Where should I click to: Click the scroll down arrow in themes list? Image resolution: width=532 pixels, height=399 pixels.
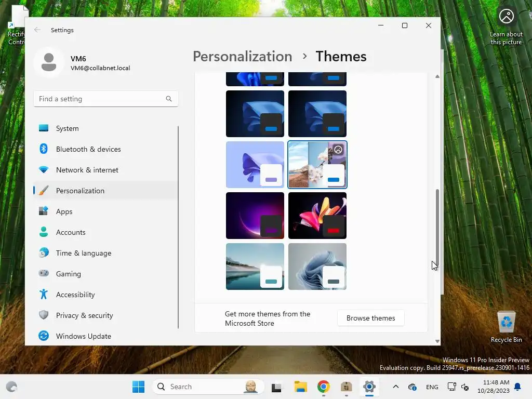pos(437,341)
